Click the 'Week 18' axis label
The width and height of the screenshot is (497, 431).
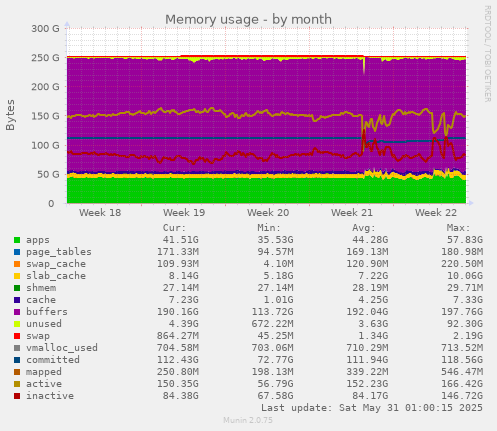[100, 213]
